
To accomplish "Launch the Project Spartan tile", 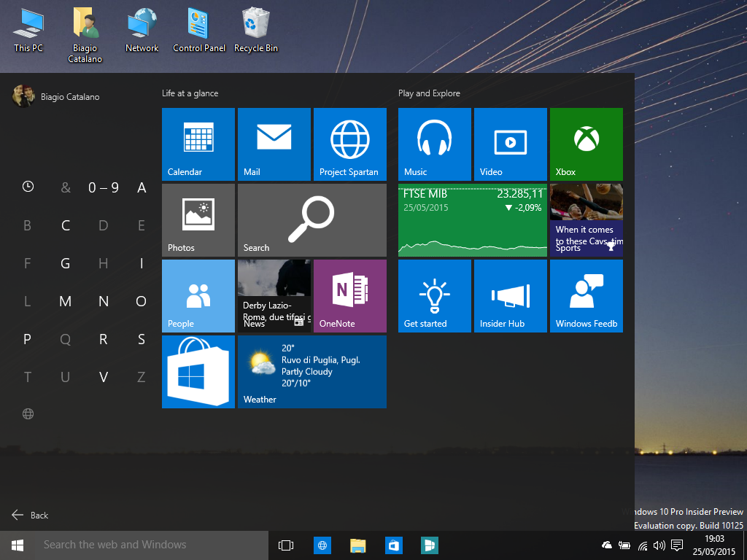I will [x=349, y=144].
